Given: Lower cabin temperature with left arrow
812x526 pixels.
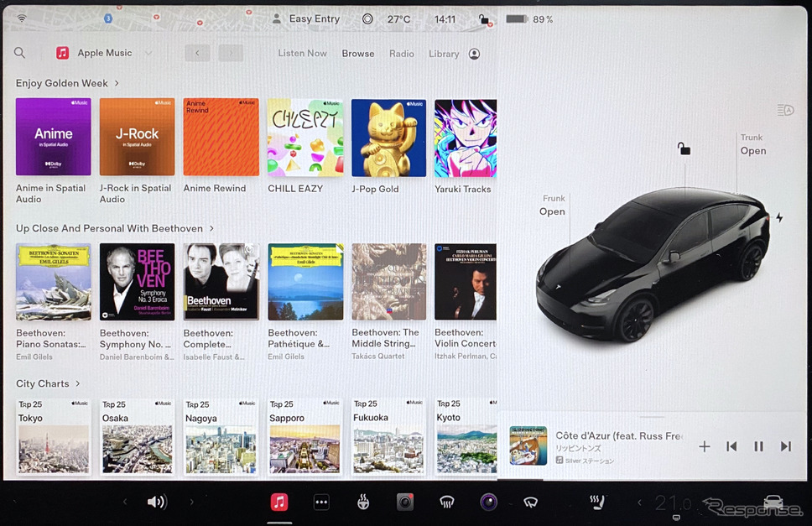Looking at the screenshot, I should (639, 503).
